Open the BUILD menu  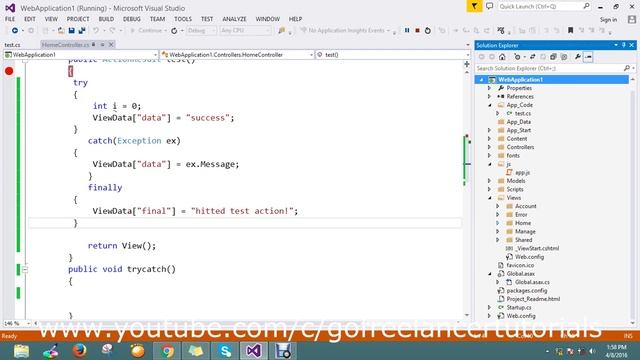(106, 19)
